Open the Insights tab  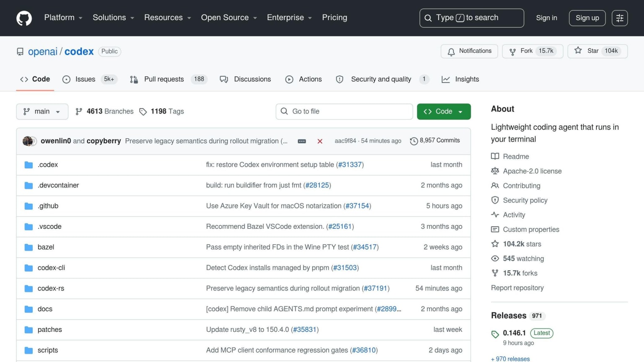[x=460, y=79]
